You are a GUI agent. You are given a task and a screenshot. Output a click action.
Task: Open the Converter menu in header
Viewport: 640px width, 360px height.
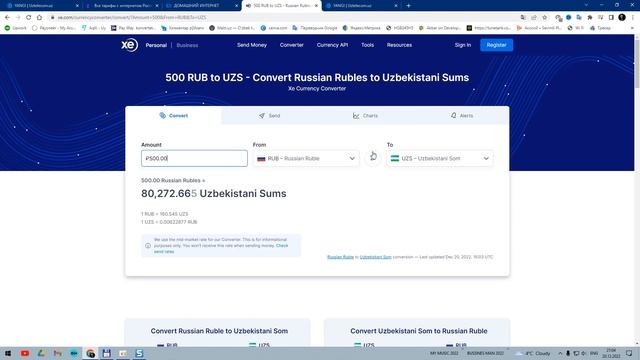pos(291,45)
